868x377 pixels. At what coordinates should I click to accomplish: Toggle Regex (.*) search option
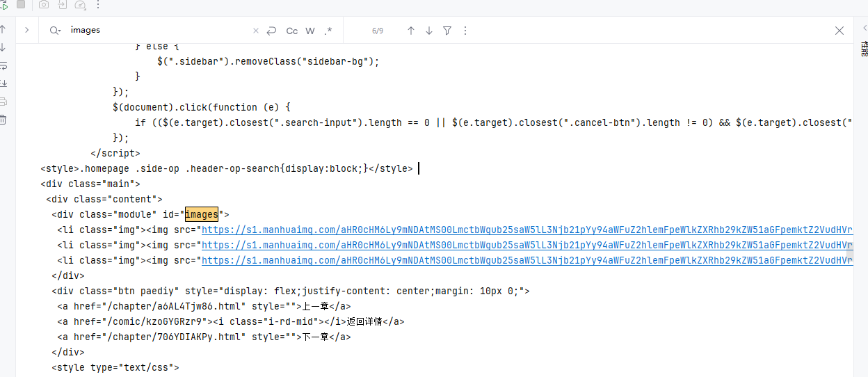(x=328, y=31)
